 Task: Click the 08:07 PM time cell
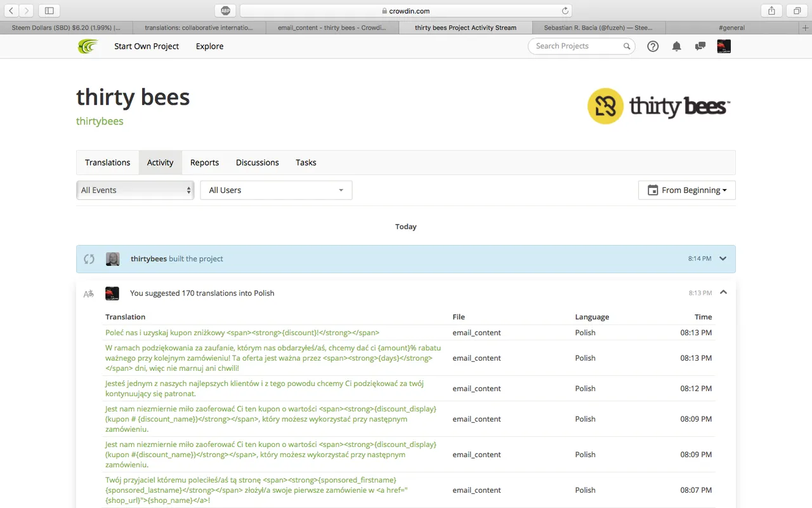696,490
